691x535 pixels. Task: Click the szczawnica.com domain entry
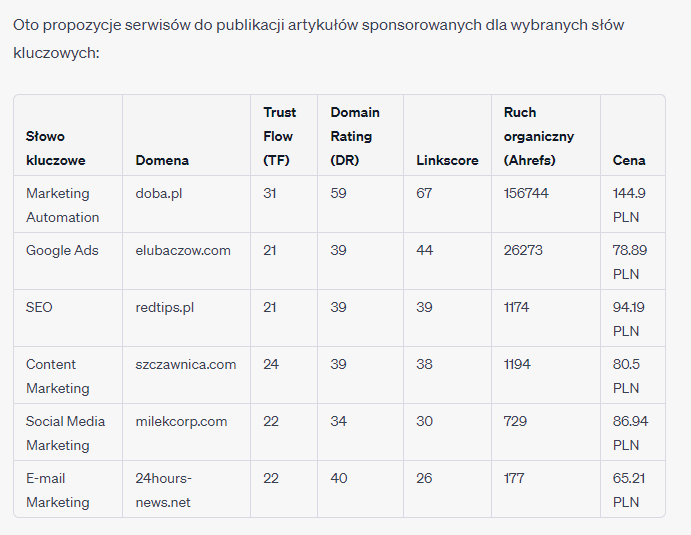tap(186, 364)
